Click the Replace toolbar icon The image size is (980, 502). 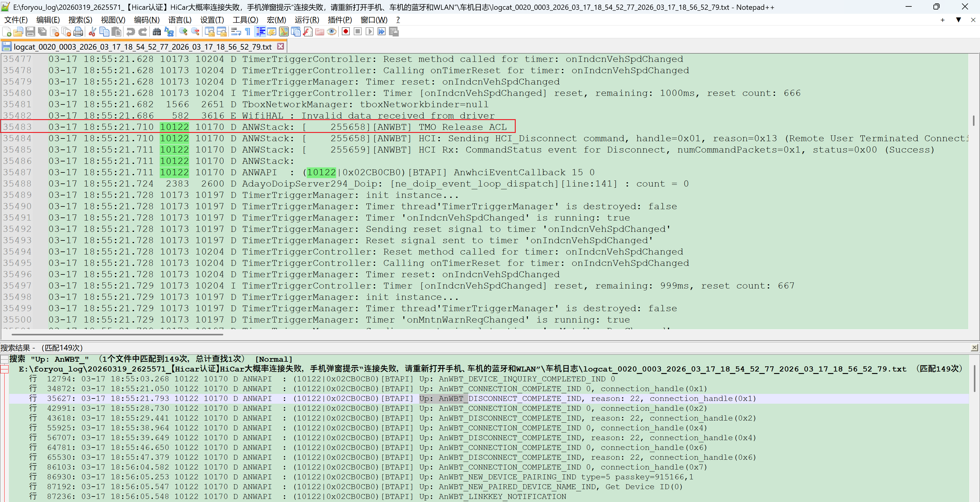[169, 32]
